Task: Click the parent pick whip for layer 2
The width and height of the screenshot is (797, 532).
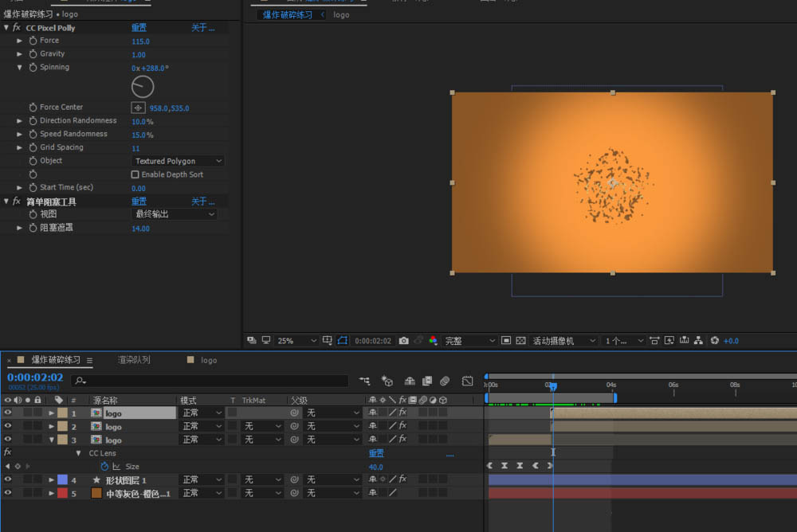Action: 293,427
